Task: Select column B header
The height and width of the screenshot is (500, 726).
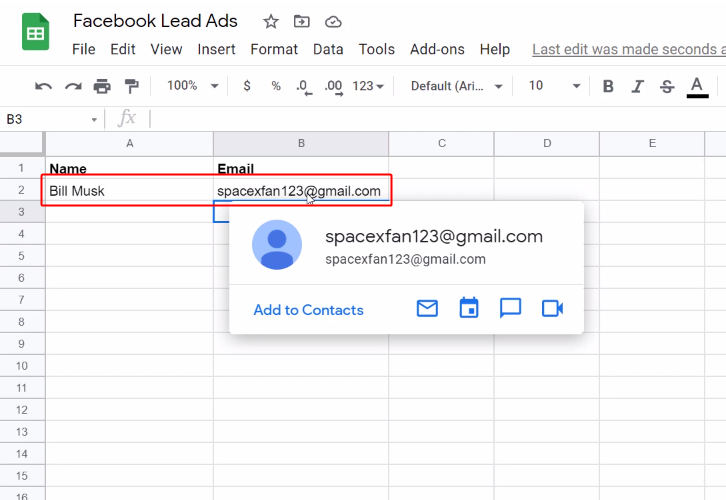Action: click(301, 144)
